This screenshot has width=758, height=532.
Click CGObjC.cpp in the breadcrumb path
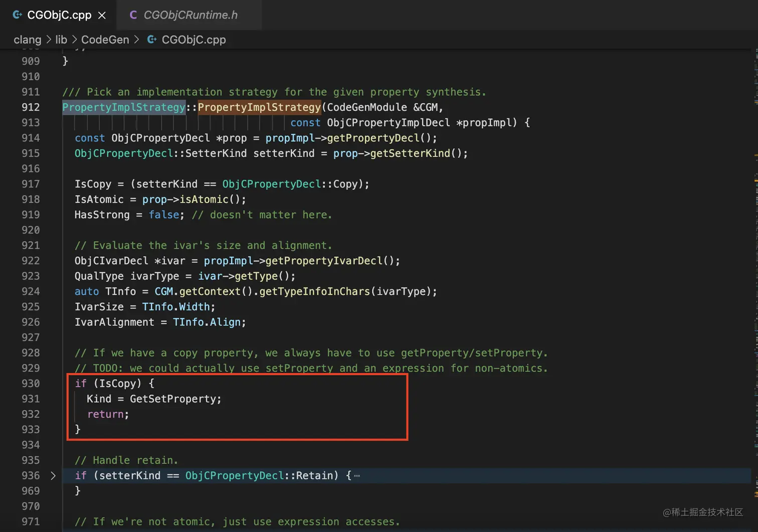(x=194, y=40)
